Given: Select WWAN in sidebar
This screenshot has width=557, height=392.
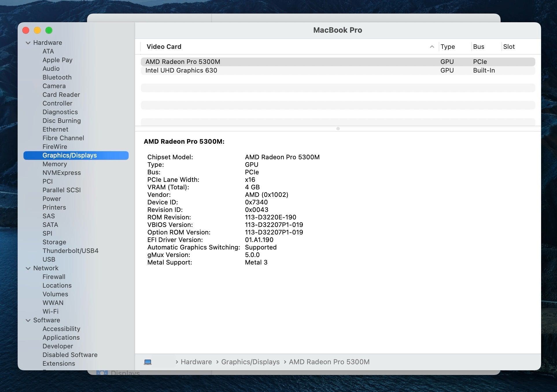Looking at the screenshot, I should click(x=53, y=303).
